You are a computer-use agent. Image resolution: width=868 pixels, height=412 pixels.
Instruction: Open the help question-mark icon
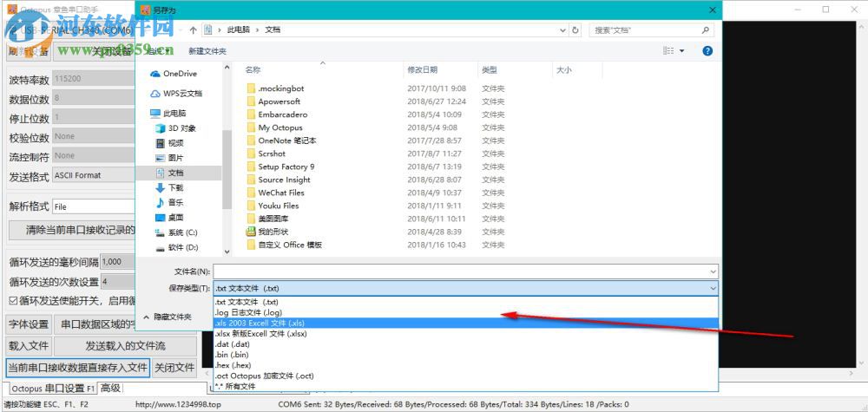coord(707,51)
